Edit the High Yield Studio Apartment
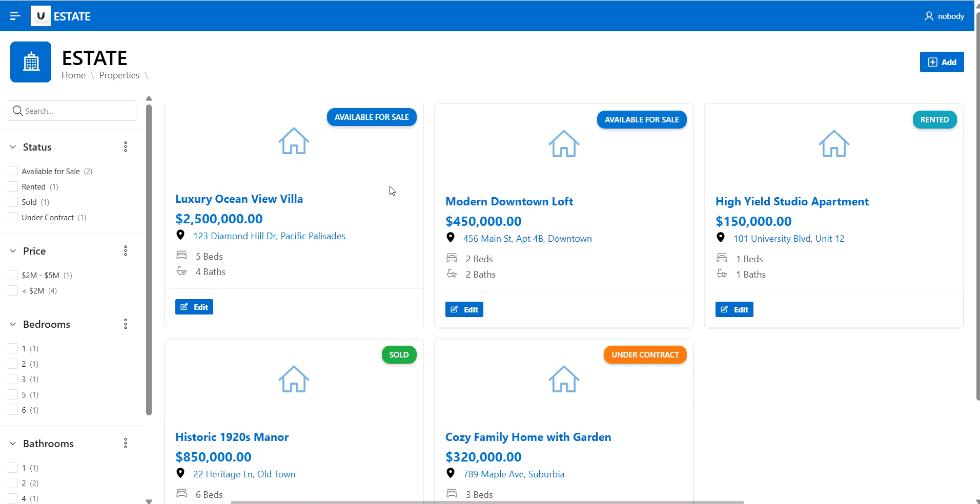Screen dimensions: 980x504 tap(734, 309)
